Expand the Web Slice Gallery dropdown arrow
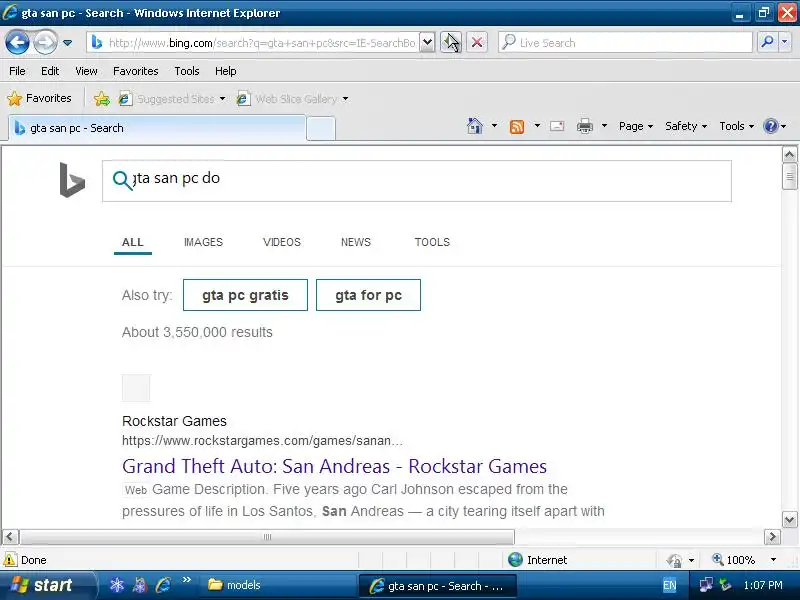This screenshot has height=600, width=800. click(x=345, y=98)
